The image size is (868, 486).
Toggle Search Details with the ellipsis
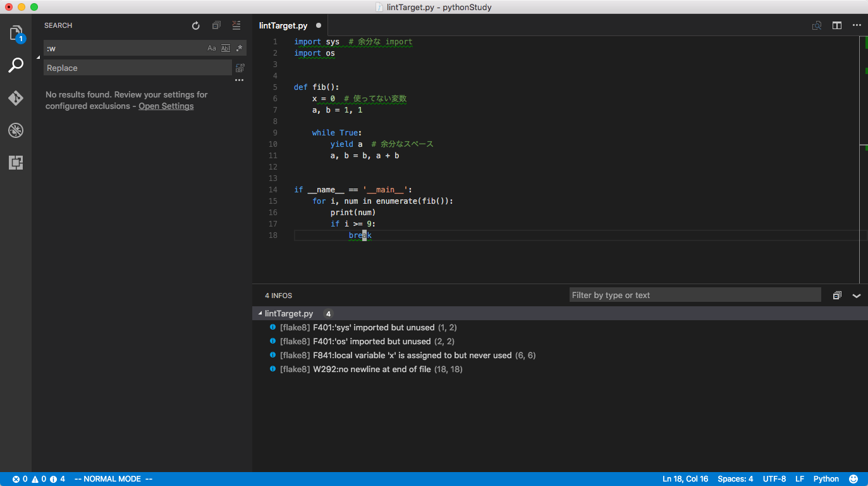[239, 80]
